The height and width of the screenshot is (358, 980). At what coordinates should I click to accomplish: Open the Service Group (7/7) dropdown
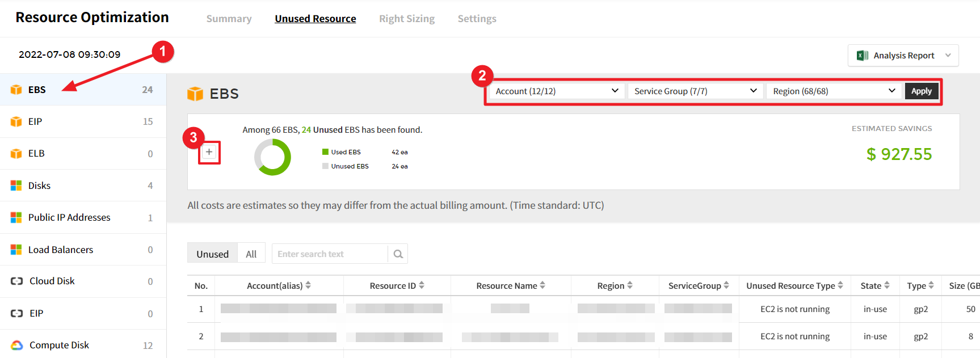(695, 91)
